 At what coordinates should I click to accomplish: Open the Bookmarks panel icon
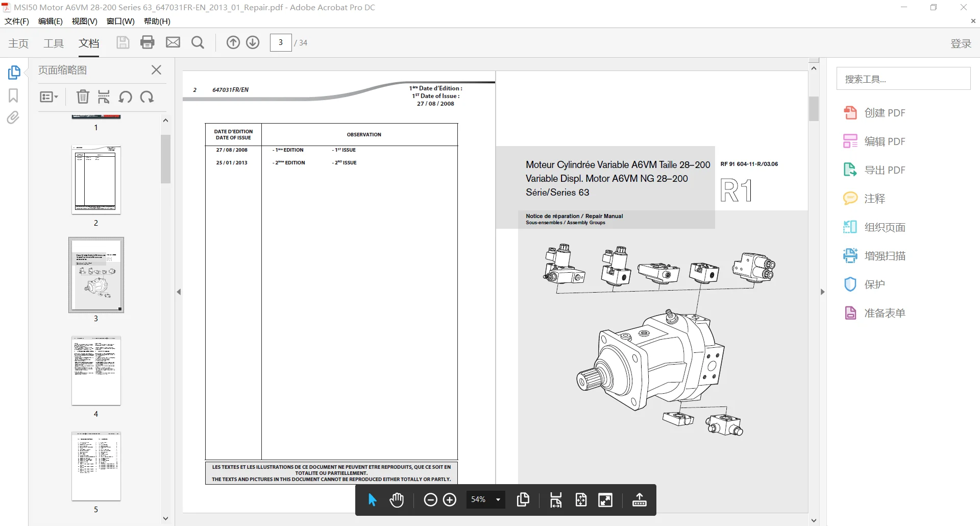click(x=13, y=95)
